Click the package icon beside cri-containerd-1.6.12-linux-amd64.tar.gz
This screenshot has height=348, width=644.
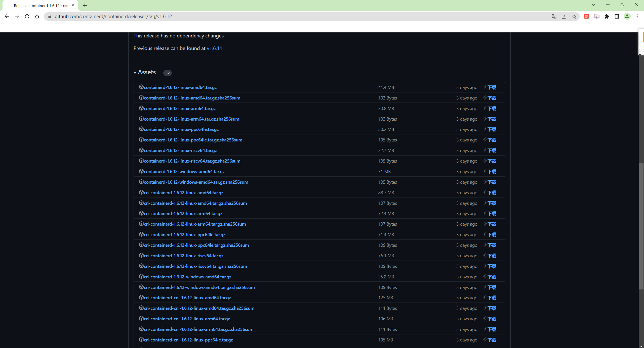pyautogui.click(x=141, y=192)
